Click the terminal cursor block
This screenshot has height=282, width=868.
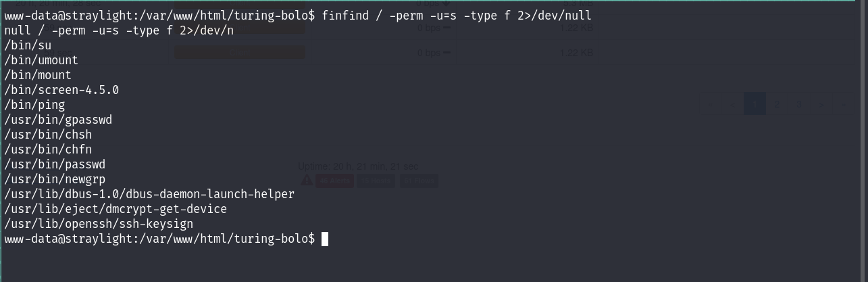[325, 239]
